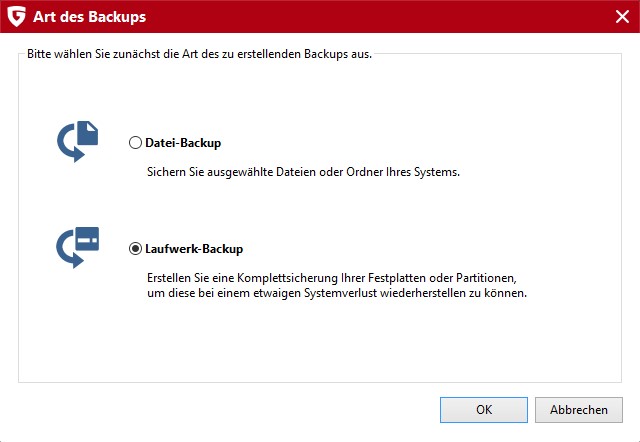Click the G DATA shield logo
Image resolution: width=640 pixels, height=442 pixels.
coord(16,17)
